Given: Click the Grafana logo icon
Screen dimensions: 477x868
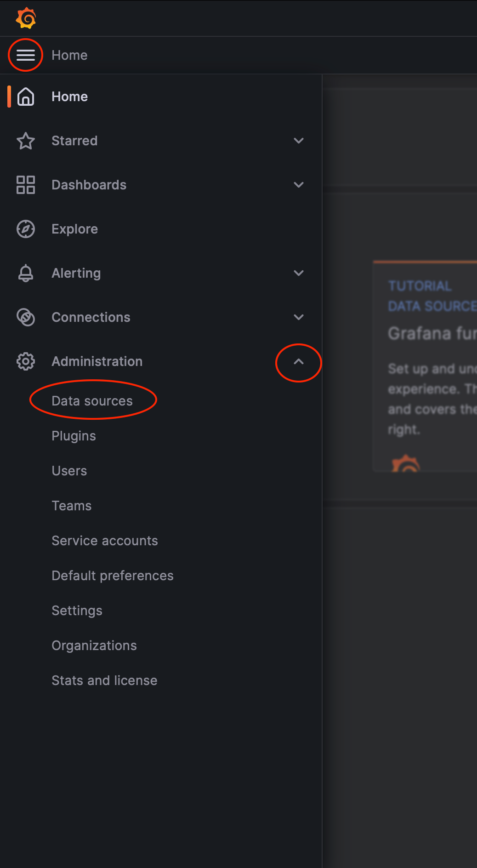Looking at the screenshot, I should [26, 18].
